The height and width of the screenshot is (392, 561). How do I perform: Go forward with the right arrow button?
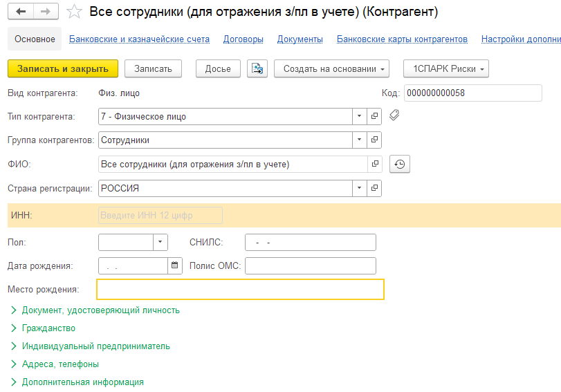46,12
